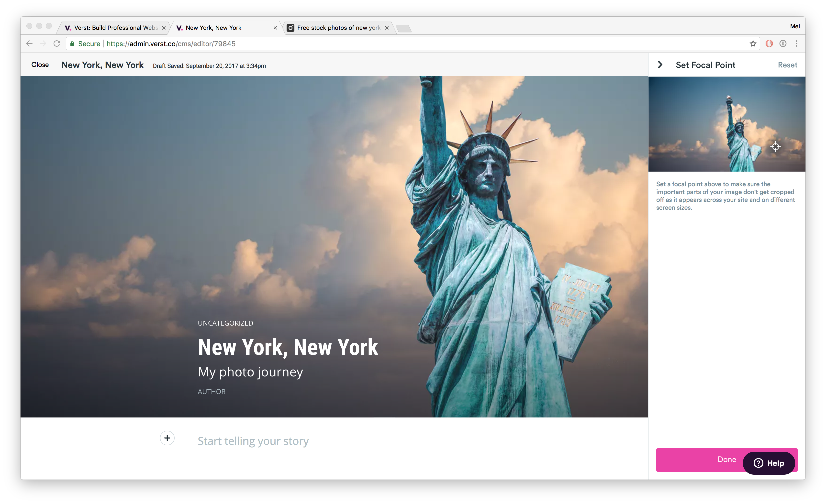
Task: Open the circular info extension icon
Action: pos(783,44)
